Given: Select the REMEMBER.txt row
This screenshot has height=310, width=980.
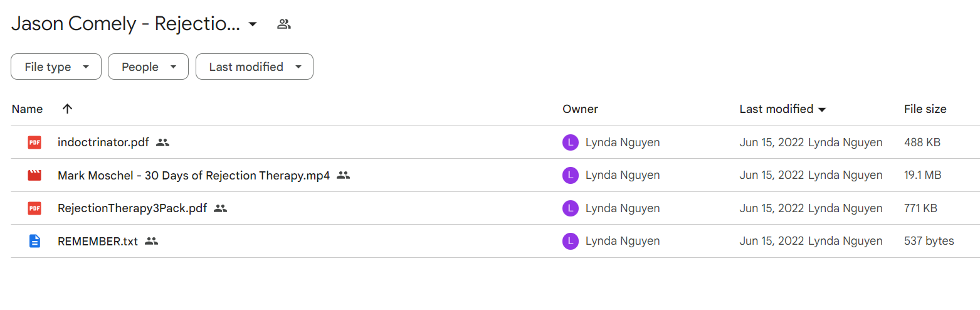Looking at the screenshot, I should click(x=495, y=241).
